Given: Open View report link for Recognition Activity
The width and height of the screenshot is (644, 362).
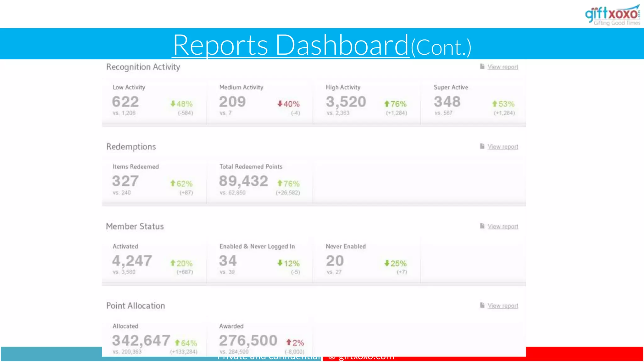Looking at the screenshot, I should [502, 67].
